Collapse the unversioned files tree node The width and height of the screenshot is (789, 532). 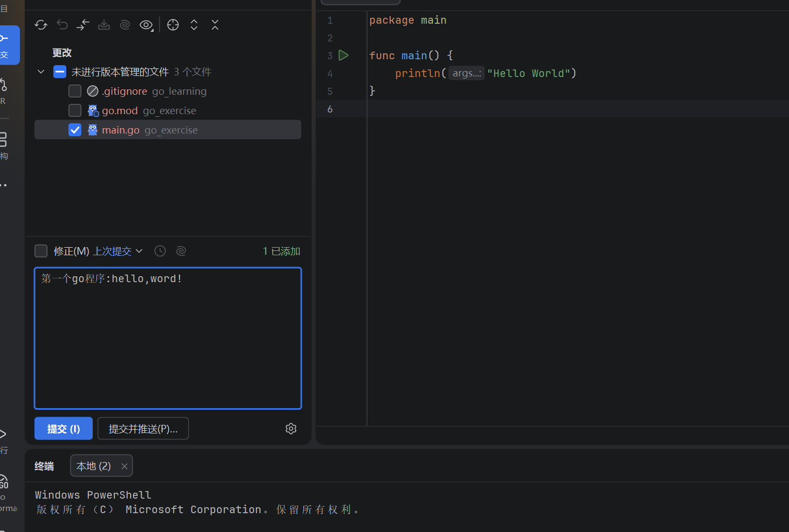pos(41,72)
